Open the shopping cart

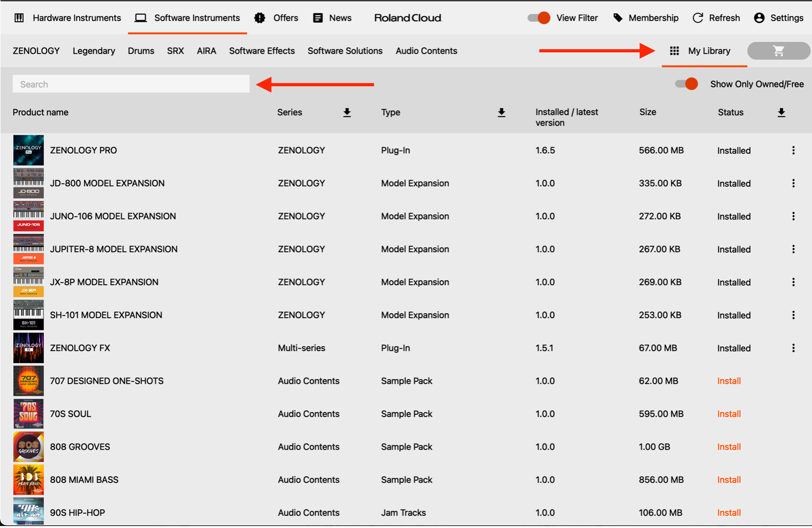pos(778,51)
